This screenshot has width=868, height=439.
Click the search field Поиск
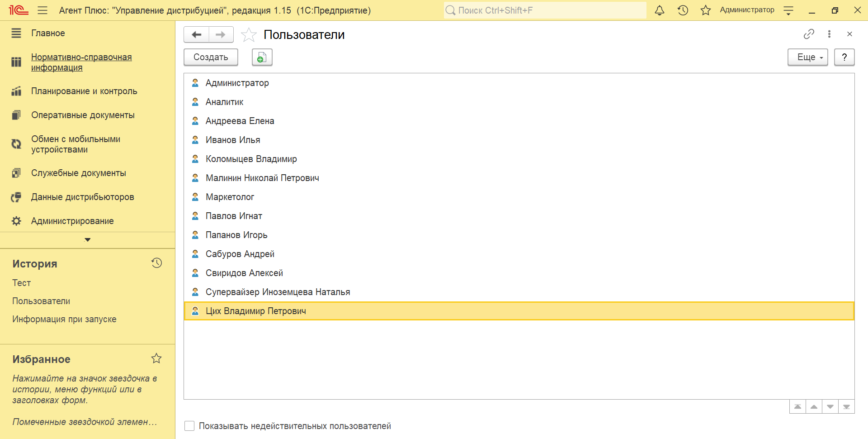(x=545, y=10)
